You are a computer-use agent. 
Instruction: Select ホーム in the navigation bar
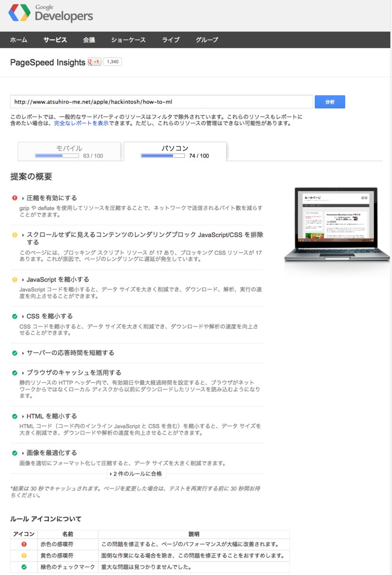point(18,40)
